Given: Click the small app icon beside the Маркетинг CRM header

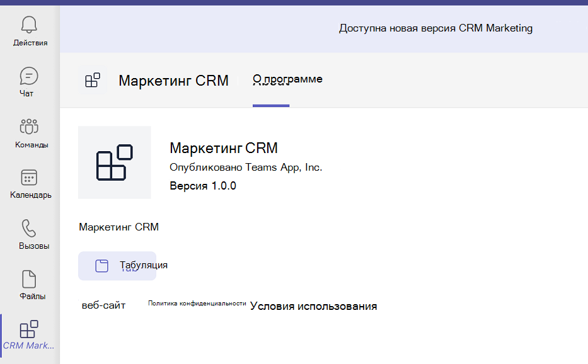Looking at the screenshot, I should (x=93, y=80).
